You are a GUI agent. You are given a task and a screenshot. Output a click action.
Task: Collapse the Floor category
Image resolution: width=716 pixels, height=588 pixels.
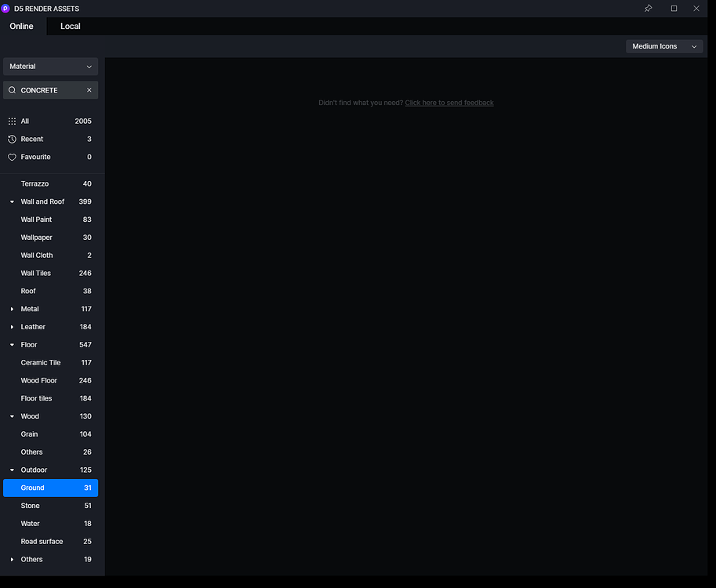point(12,345)
